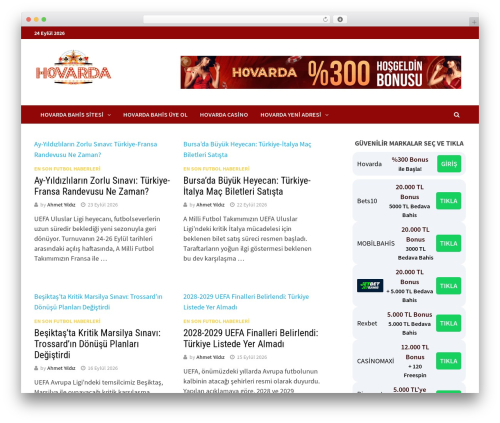
Task: Click the green Giriş button for Hovarda
Action: pos(449,164)
